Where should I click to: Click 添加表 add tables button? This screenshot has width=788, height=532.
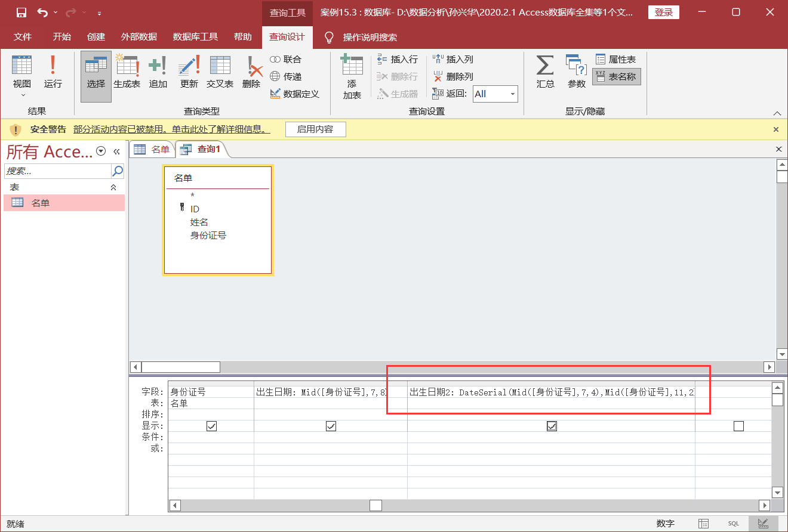click(352, 76)
